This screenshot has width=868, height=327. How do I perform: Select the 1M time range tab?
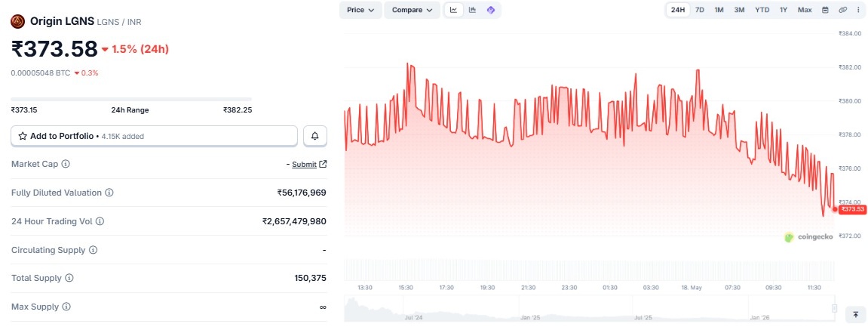[x=719, y=10]
